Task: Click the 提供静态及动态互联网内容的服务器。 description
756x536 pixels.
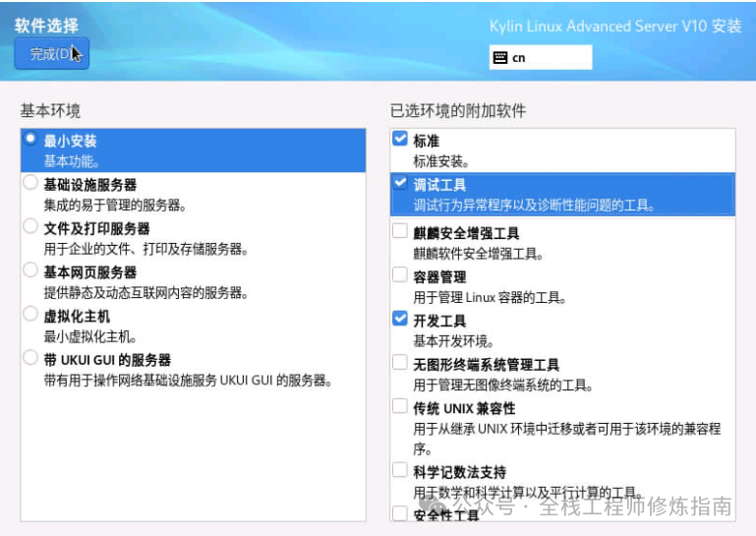Action: pyautogui.click(x=145, y=292)
